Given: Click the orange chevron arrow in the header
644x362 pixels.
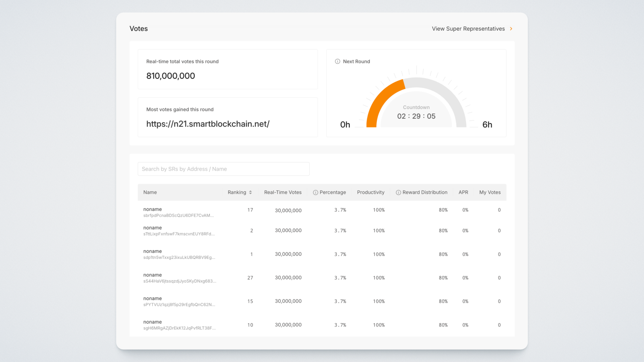Looking at the screenshot, I should [x=511, y=29].
